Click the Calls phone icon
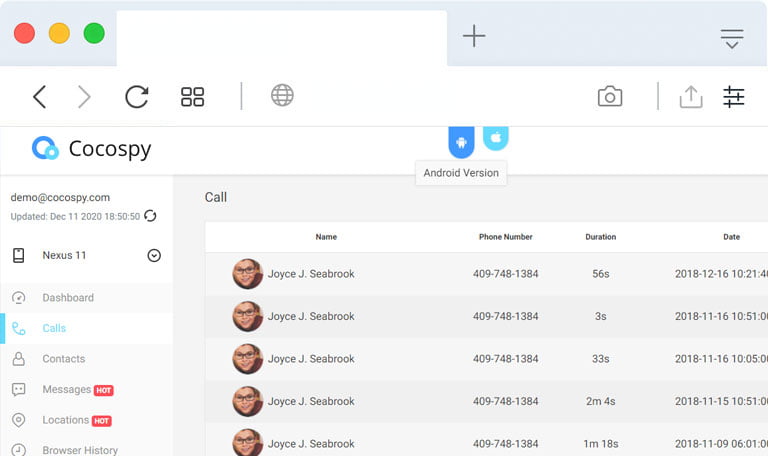 pos(19,328)
